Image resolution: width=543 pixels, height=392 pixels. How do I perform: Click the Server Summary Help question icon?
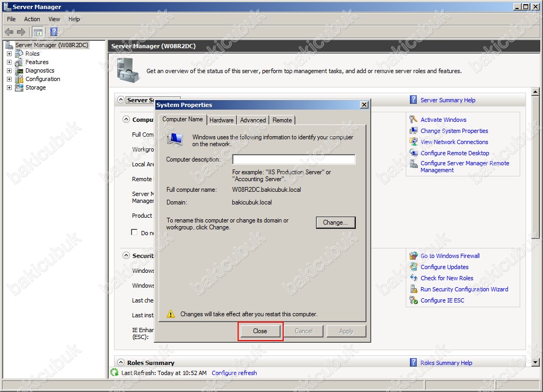pyautogui.click(x=413, y=100)
